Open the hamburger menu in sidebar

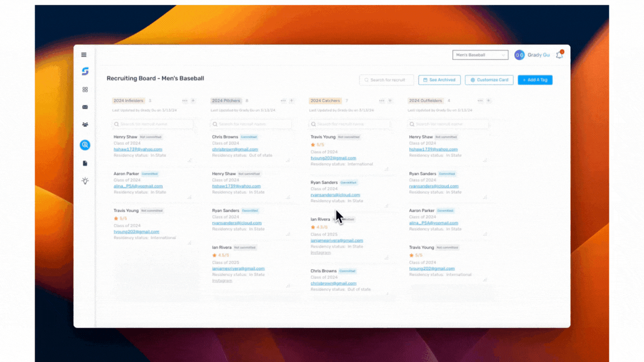pos(84,55)
